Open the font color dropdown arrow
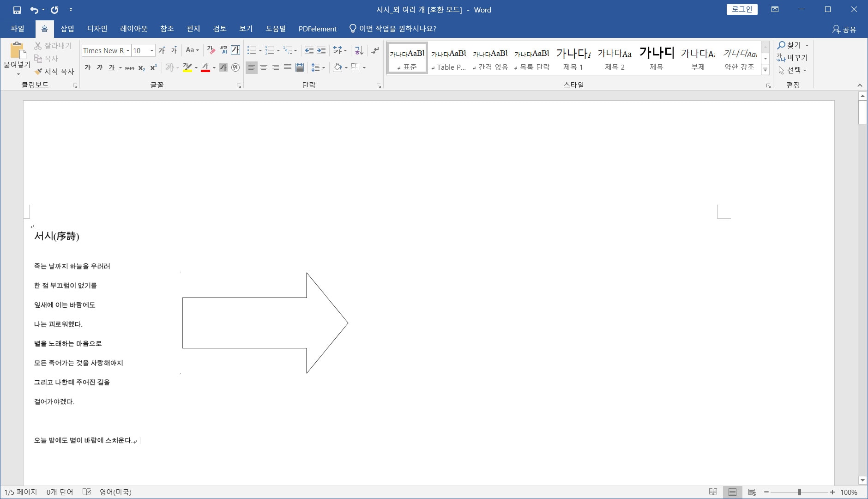 (214, 68)
